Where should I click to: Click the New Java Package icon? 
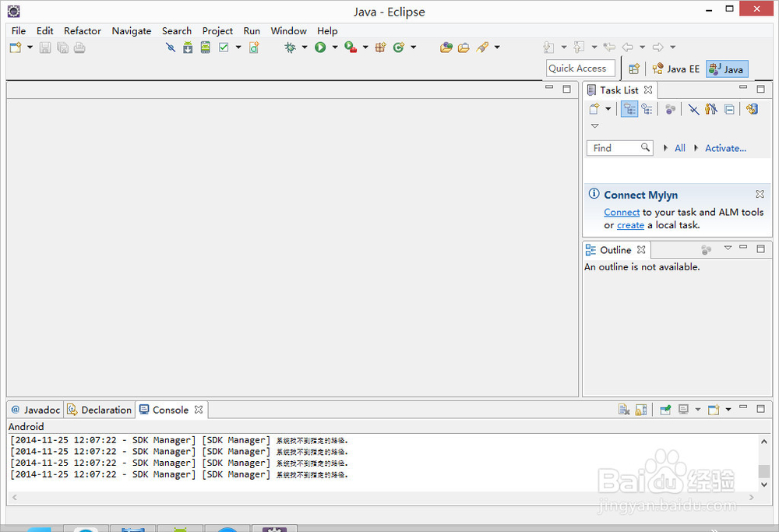pos(381,48)
